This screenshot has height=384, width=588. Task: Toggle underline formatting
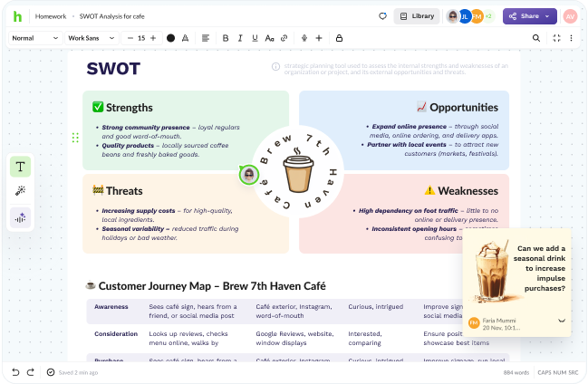pyautogui.click(x=255, y=38)
